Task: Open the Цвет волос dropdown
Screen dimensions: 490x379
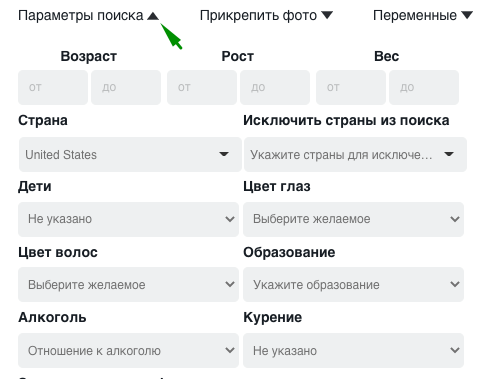Action: click(128, 284)
